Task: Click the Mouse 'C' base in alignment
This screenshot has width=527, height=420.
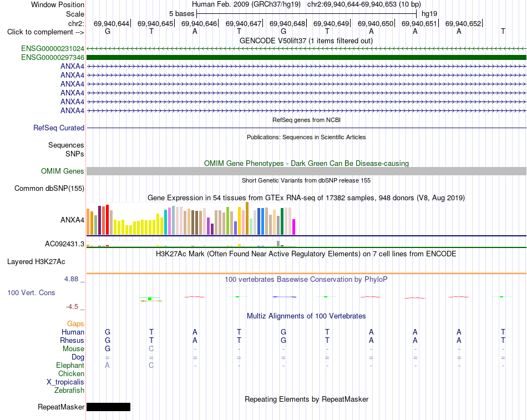Action: (x=151, y=349)
